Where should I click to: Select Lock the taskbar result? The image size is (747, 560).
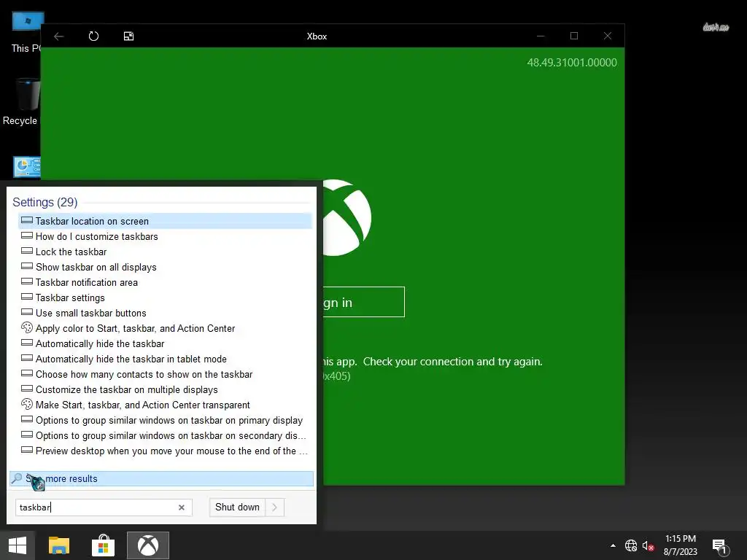click(x=165, y=252)
